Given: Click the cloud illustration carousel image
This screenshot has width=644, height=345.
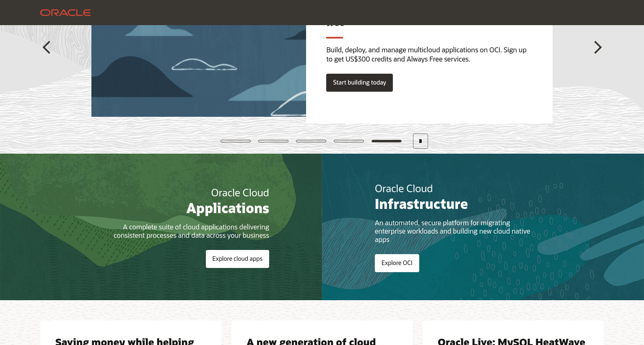Looking at the screenshot, I should point(199,71).
